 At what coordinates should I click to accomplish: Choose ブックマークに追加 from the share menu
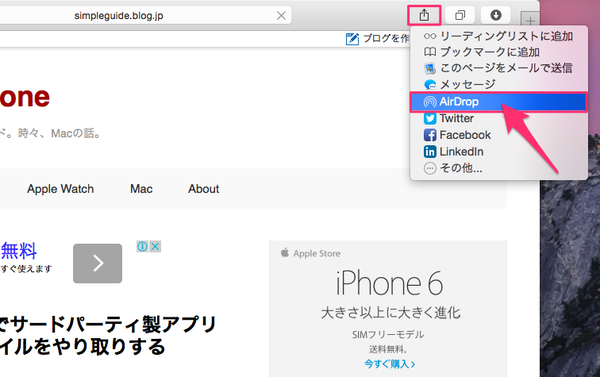(x=498, y=52)
